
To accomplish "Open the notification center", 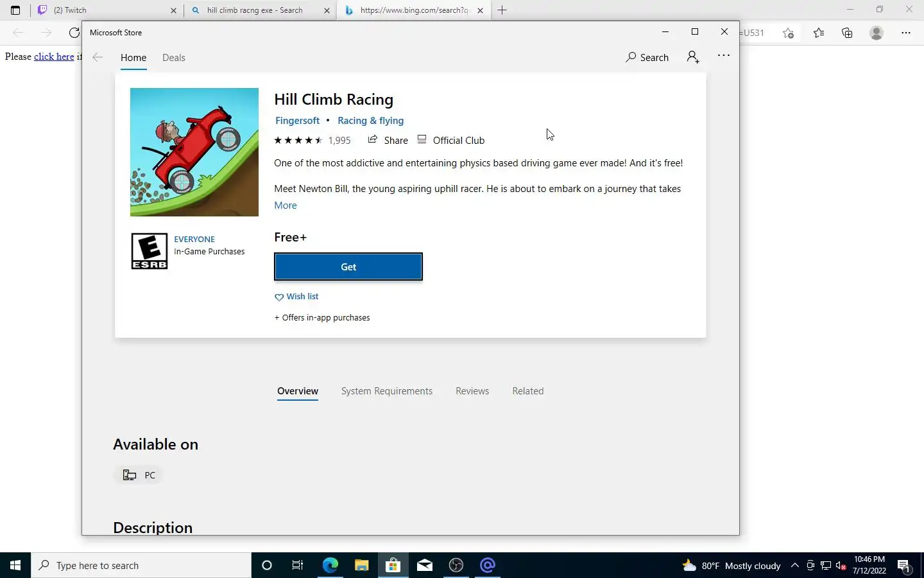I will point(904,566).
